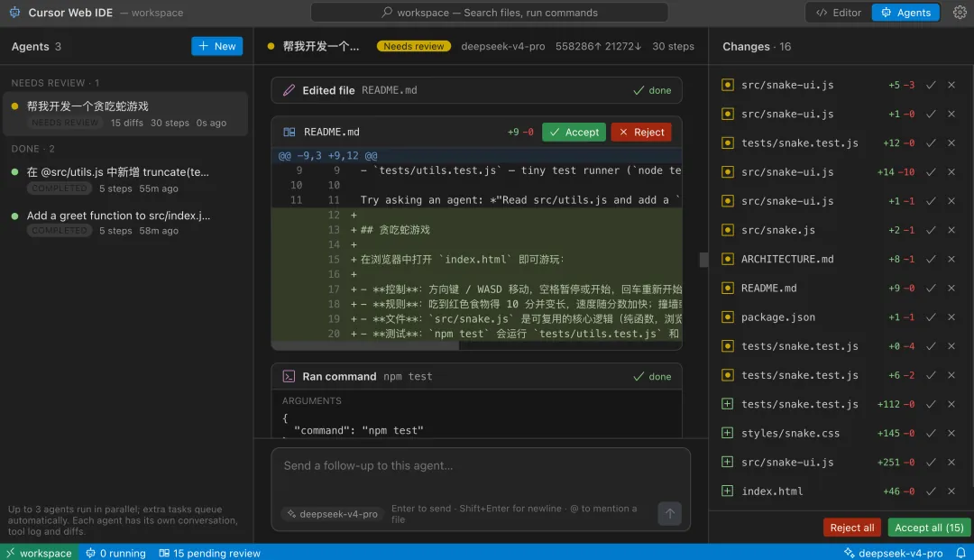Reject index.html change
This screenshot has width=974, height=560.
pos(951,491)
